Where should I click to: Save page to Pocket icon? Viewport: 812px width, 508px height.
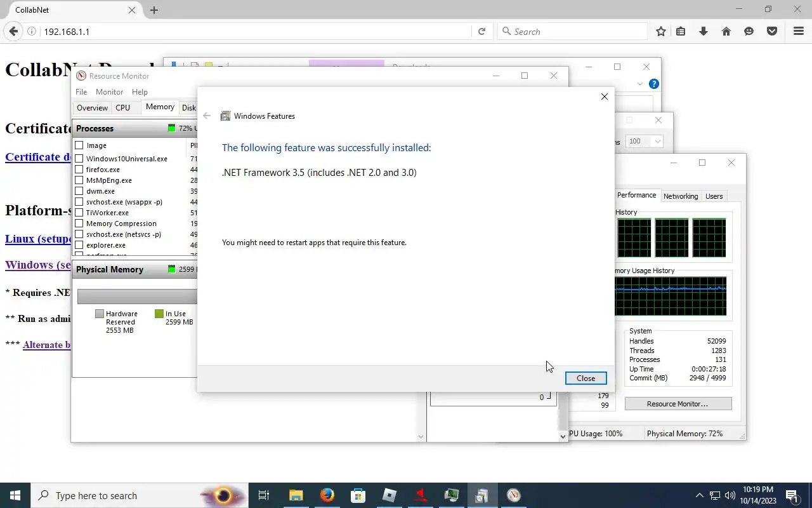pos(772,31)
